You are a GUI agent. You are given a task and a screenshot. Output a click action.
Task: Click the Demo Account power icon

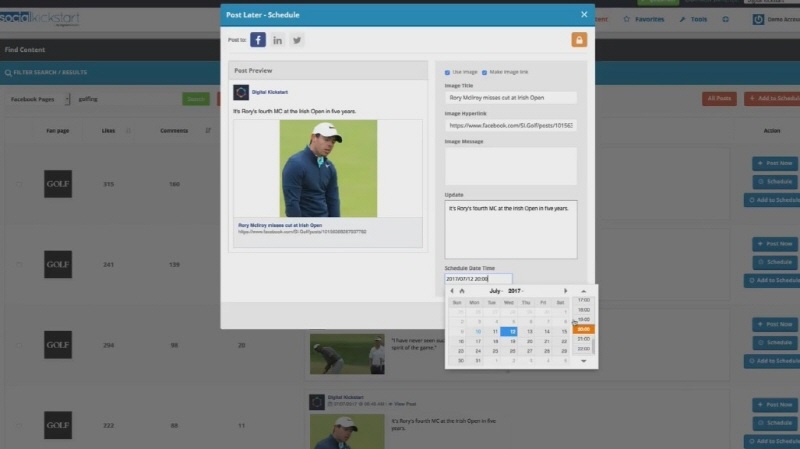(758, 19)
